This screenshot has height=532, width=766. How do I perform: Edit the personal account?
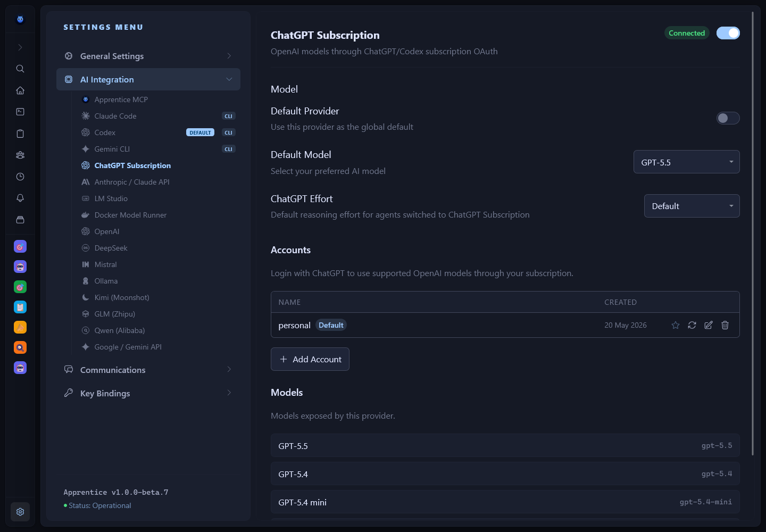(x=709, y=325)
